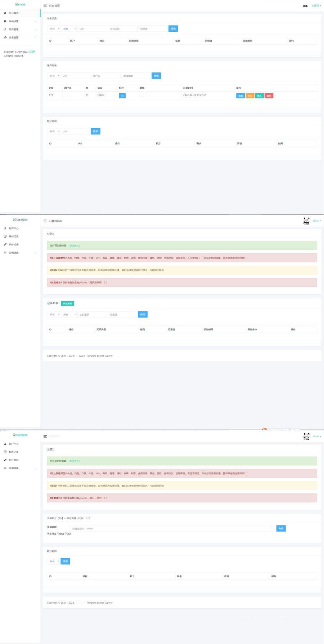The image size is (324, 644).
Task: Open the 玖伍网 link in sidebar copyright
Action: point(32,52)
